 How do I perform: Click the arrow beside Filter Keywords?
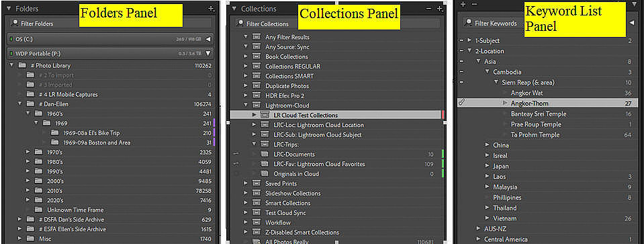[632, 23]
